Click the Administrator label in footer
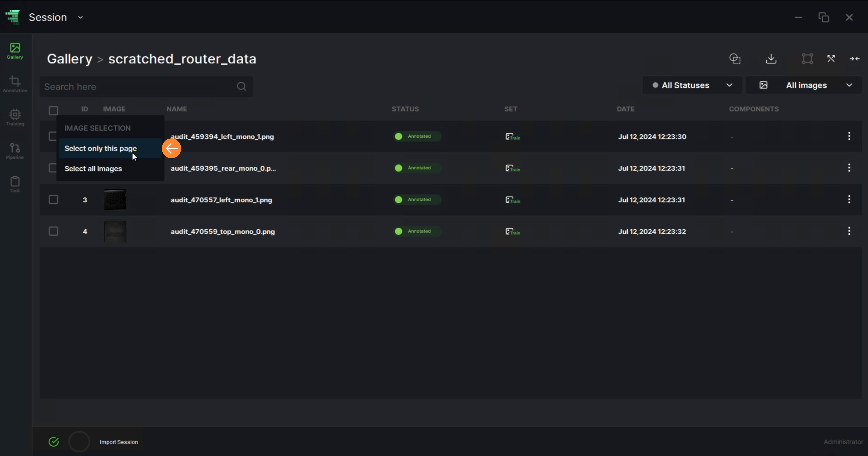The image size is (868, 456). point(843,442)
